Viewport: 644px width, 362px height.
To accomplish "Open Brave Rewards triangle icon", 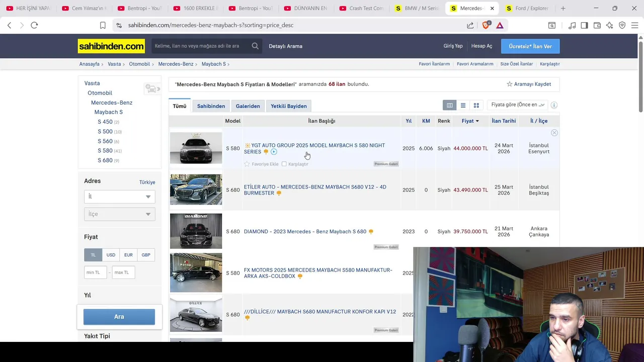I will point(500,25).
